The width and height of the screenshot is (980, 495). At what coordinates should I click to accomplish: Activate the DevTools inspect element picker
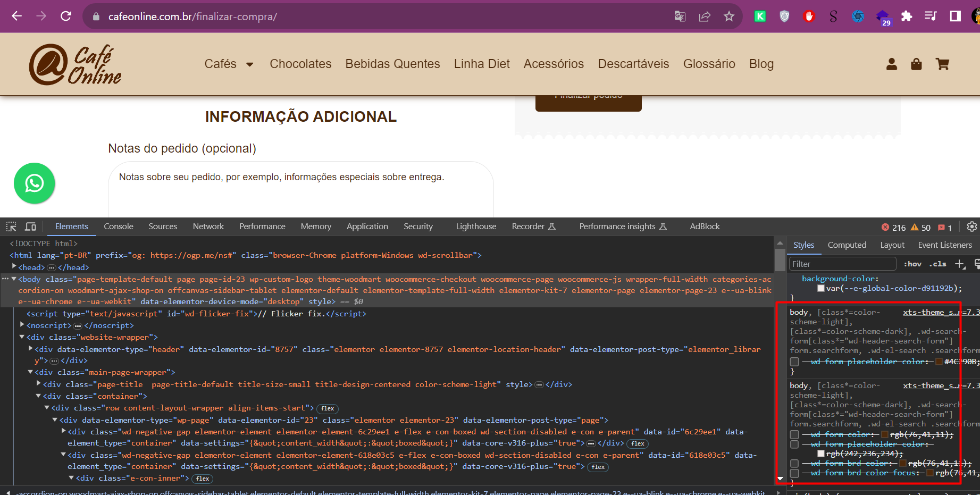(11, 226)
